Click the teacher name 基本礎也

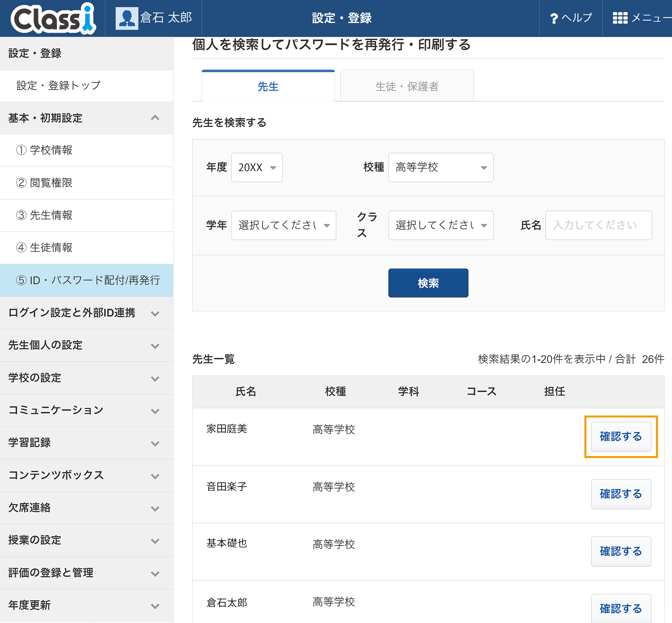227,543
